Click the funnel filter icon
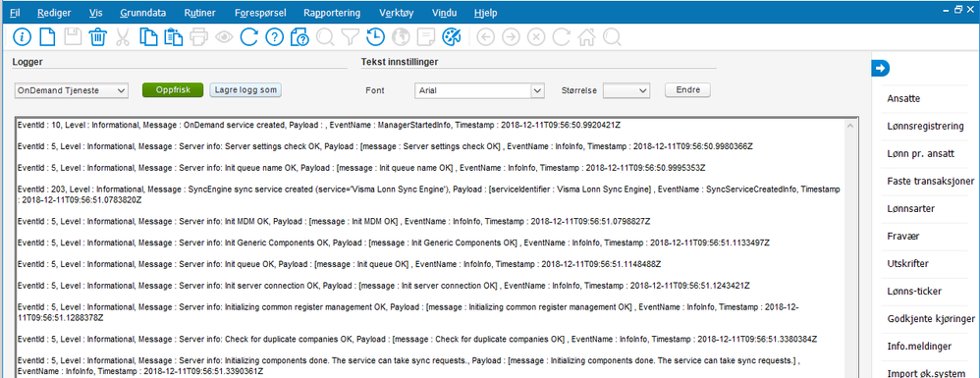 pos(350,37)
